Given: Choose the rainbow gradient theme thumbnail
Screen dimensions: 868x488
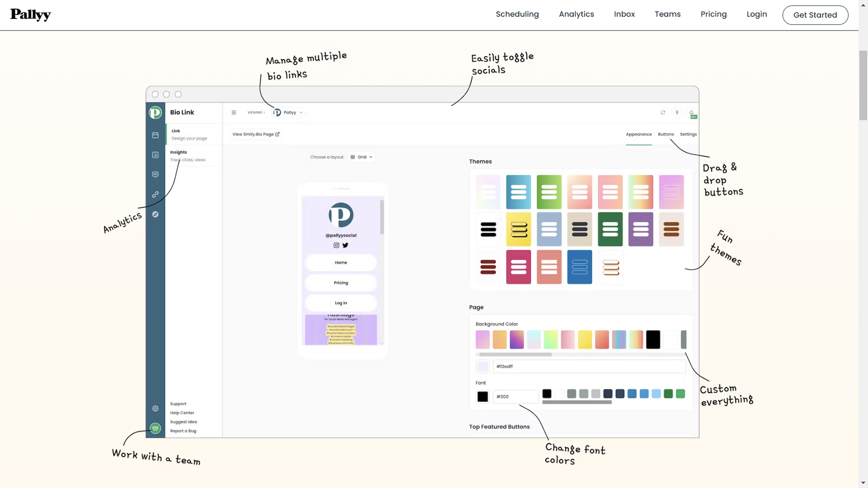Looking at the screenshot, I should (x=641, y=192).
